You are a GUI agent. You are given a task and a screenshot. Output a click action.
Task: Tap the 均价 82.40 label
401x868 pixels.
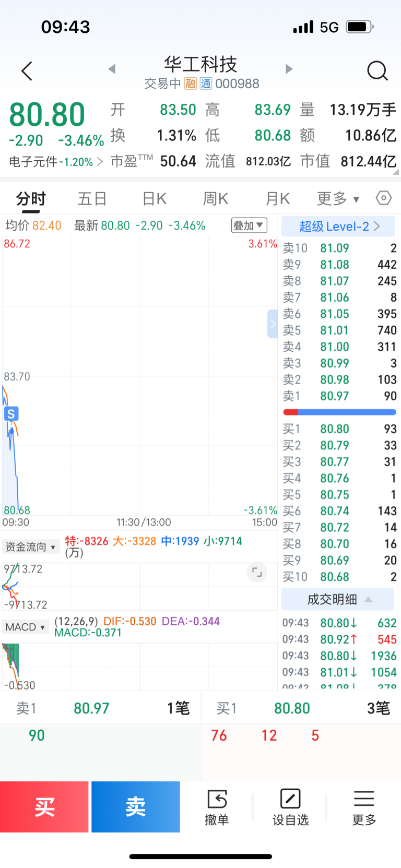[33, 225]
